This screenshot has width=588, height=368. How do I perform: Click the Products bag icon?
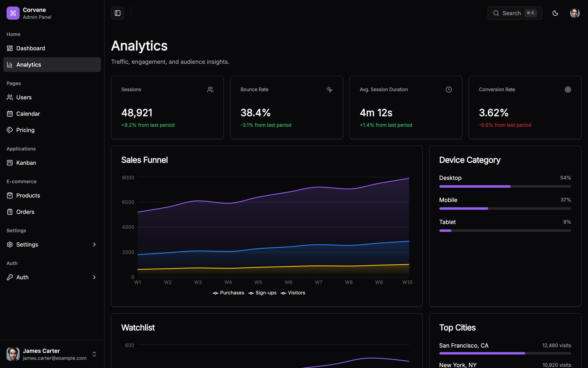pos(10,195)
